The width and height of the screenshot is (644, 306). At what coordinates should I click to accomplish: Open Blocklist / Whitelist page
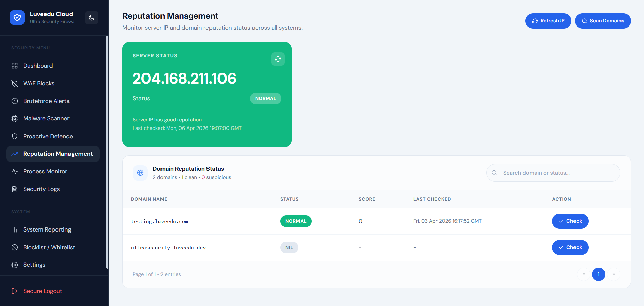[53, 247]
